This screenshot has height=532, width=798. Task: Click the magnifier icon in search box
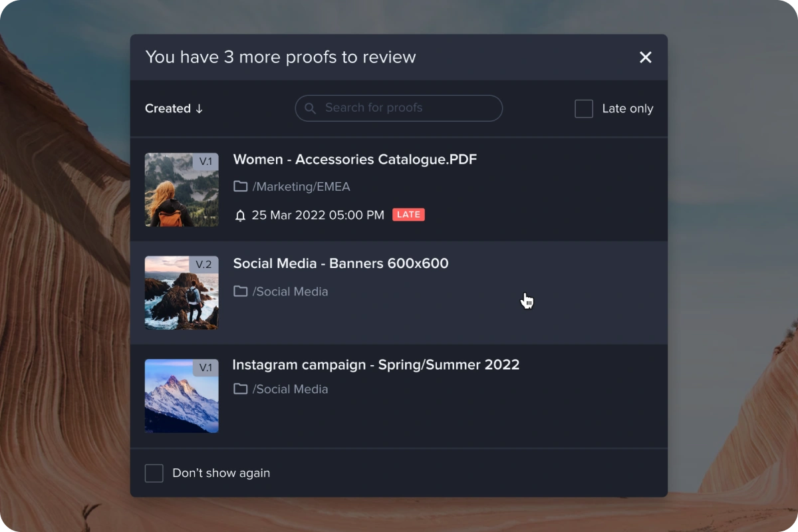[x=310, y=108]
